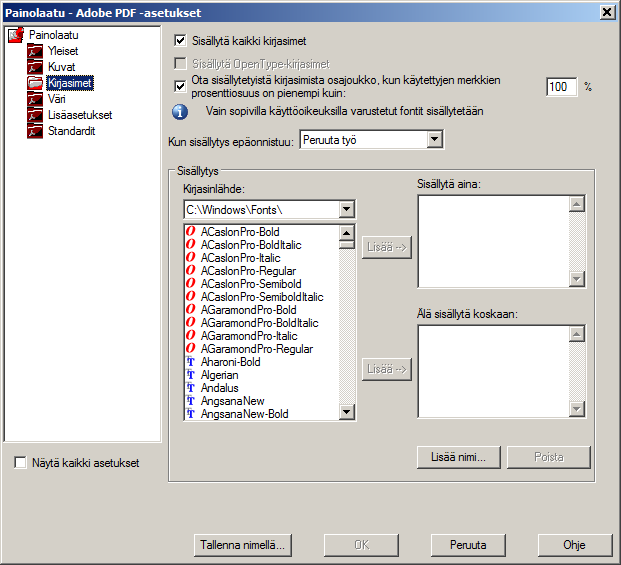Click the Sisällytä OpenType-kirjasimet checkbox
The height and width of the screenshot is (565, 621).
[x=180, y=63]
